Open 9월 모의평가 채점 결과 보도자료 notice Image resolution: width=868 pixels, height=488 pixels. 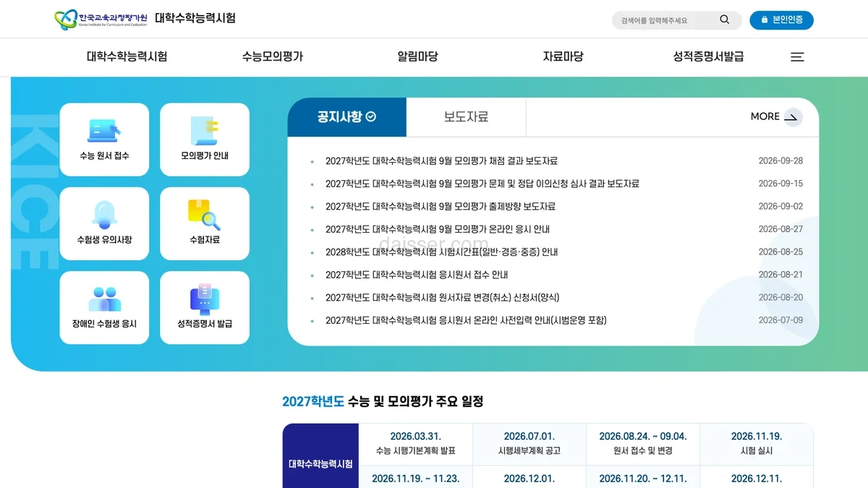[x=441, y=161]
